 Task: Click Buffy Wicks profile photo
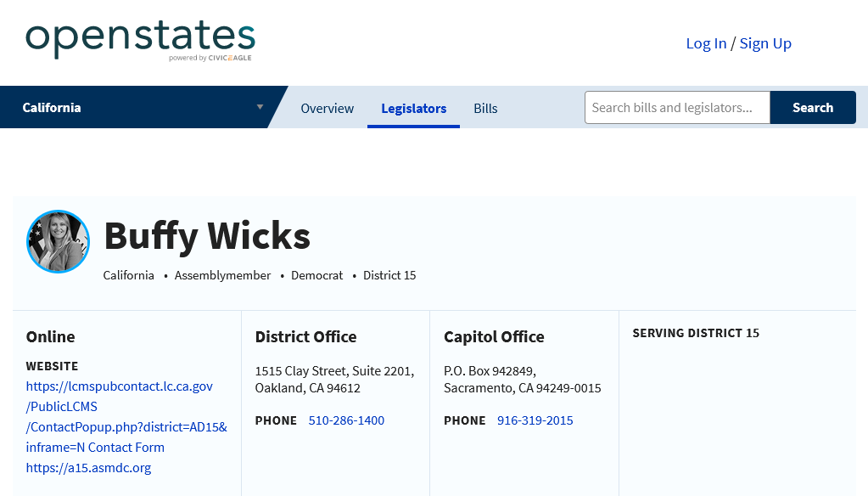[x=58, y=241]
